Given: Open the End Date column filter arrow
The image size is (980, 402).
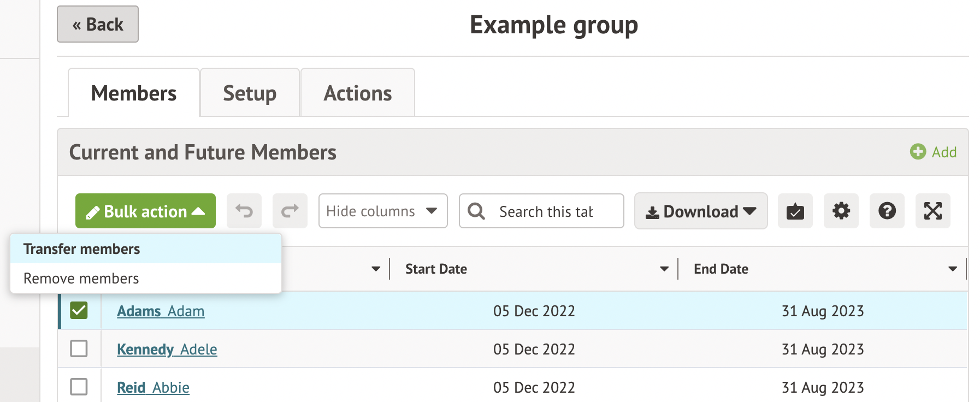Looking at the screenshot, I should 953,269.
